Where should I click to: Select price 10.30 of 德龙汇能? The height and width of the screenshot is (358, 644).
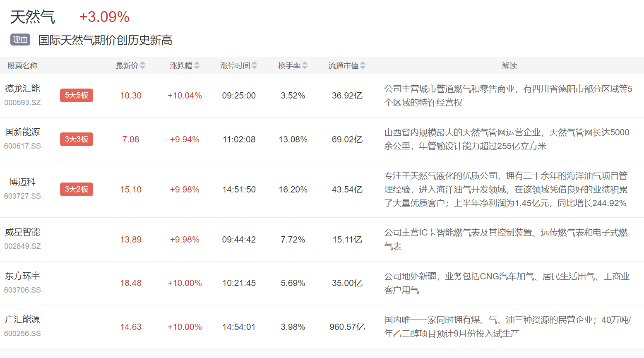[131, 96]
